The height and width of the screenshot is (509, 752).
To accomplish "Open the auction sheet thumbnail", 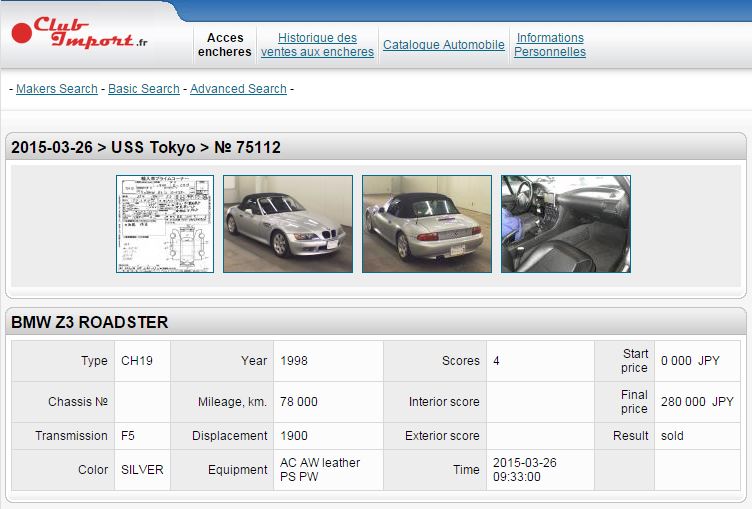I will 165,224.
